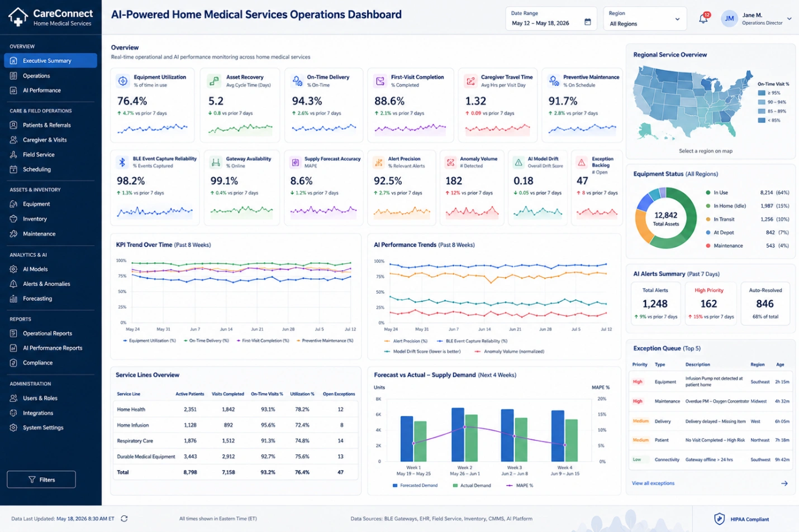The height and width of the screenshot is (532, 799).
Task: Click the notifications bell icon
Action: 703,19
